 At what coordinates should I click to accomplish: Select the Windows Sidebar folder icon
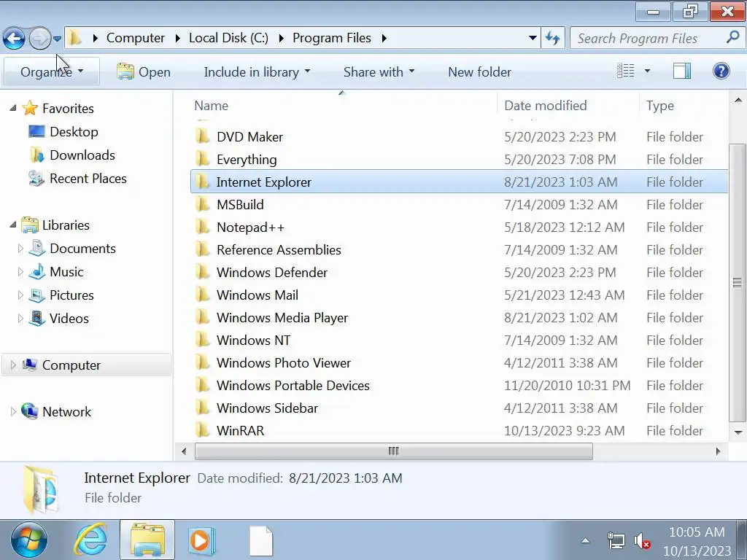(x=203, y=408)
